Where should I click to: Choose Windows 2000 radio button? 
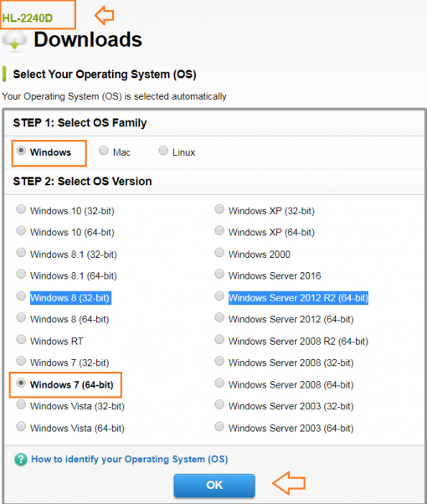[x=219, y=253]
